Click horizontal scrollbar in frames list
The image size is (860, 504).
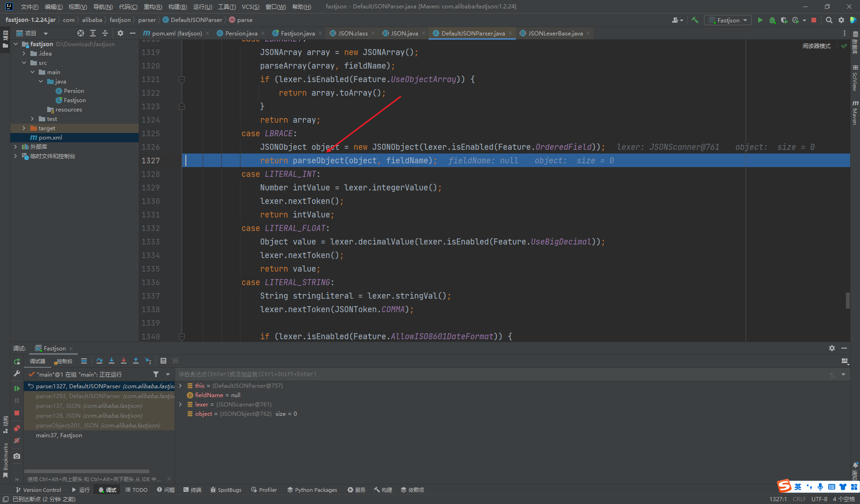pos(87,471)
